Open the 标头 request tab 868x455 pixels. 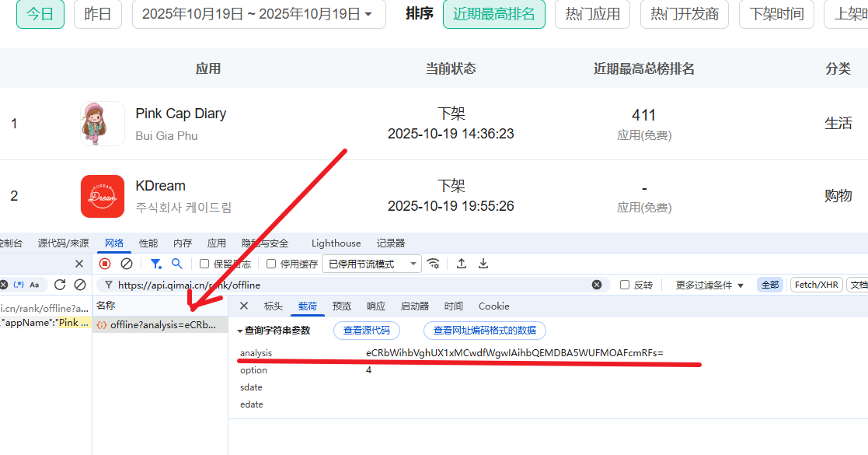click(x=274, y=306)
